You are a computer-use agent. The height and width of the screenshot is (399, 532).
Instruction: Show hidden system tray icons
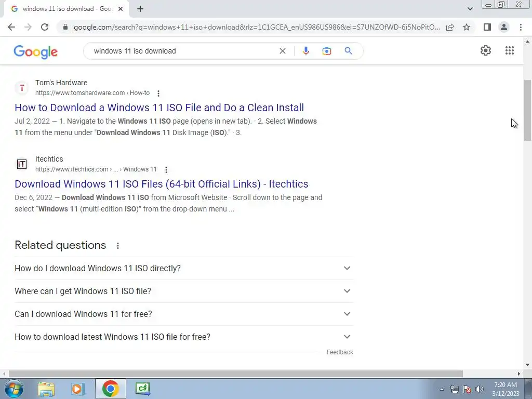pos(442,389)
